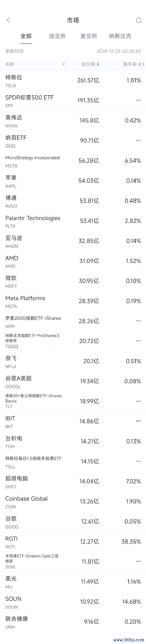Open Palantir Technologies PLTR row
Viewport: 146px width, 644px height.
[73, 221]
